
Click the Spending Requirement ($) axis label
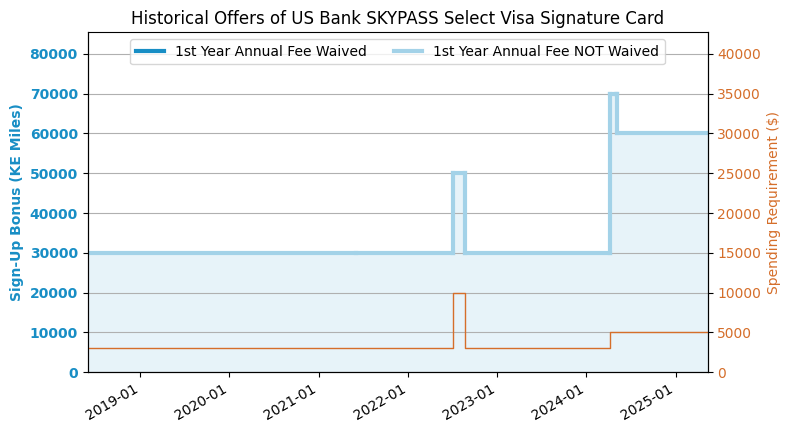[x=772, y=203]
